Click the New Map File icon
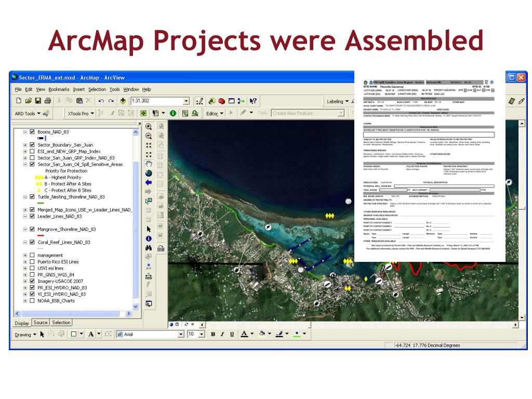532x399 pixels. coord(19,101)
